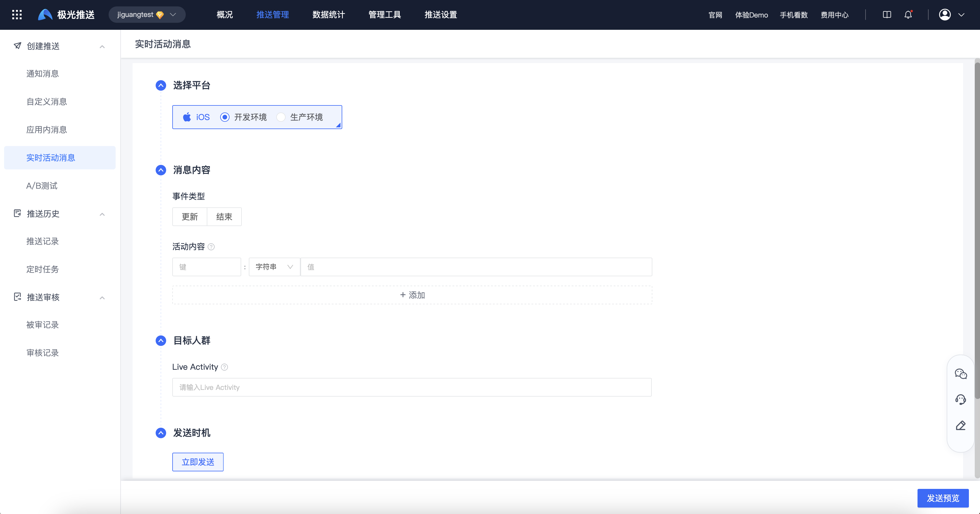Expand the account dropdown chevron

961,15
